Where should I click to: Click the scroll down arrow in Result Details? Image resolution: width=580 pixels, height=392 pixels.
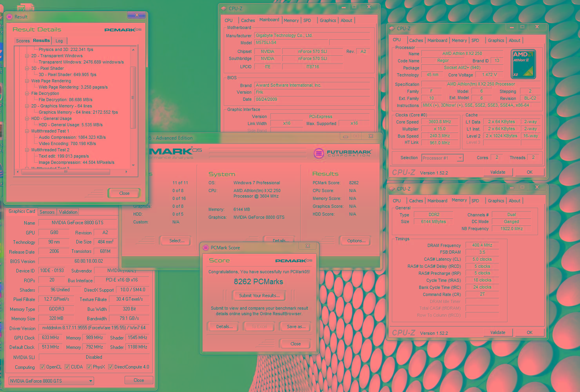[x=133, y=165]
